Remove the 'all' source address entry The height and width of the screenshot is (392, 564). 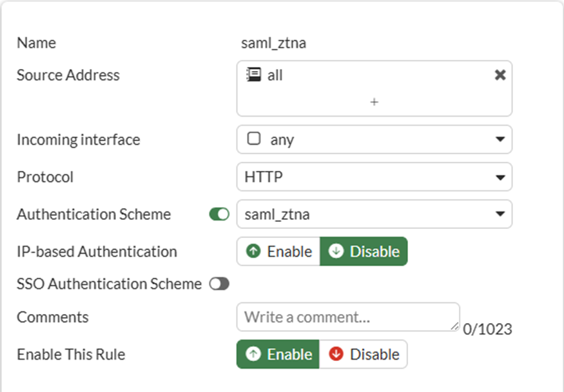(x=500, y=75)
